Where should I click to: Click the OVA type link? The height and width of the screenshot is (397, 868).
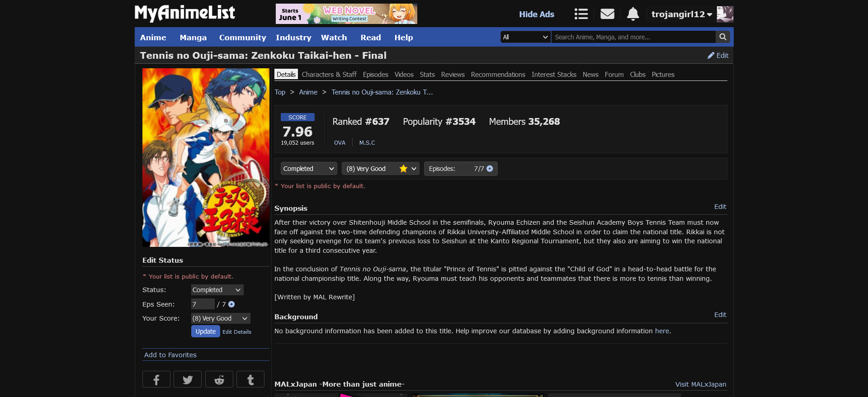pyautogui.click(x=340, y=143)
